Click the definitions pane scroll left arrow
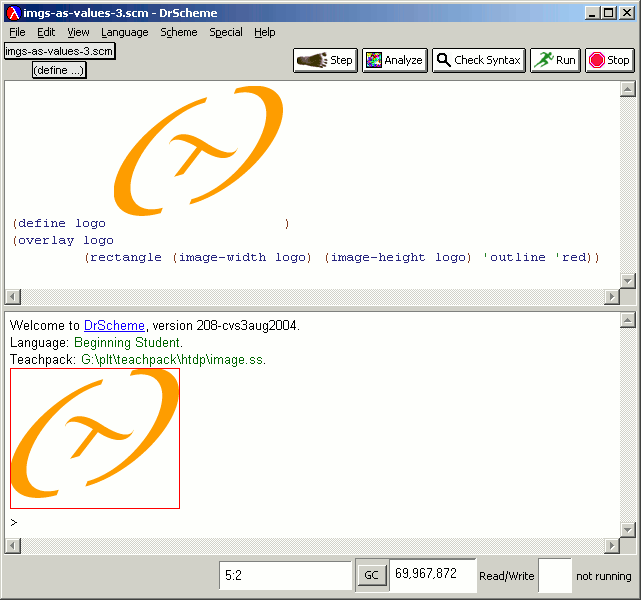Image resolution: width=641 pixels, height=600 pixels. pyautogui.click(x=13, y=296)
